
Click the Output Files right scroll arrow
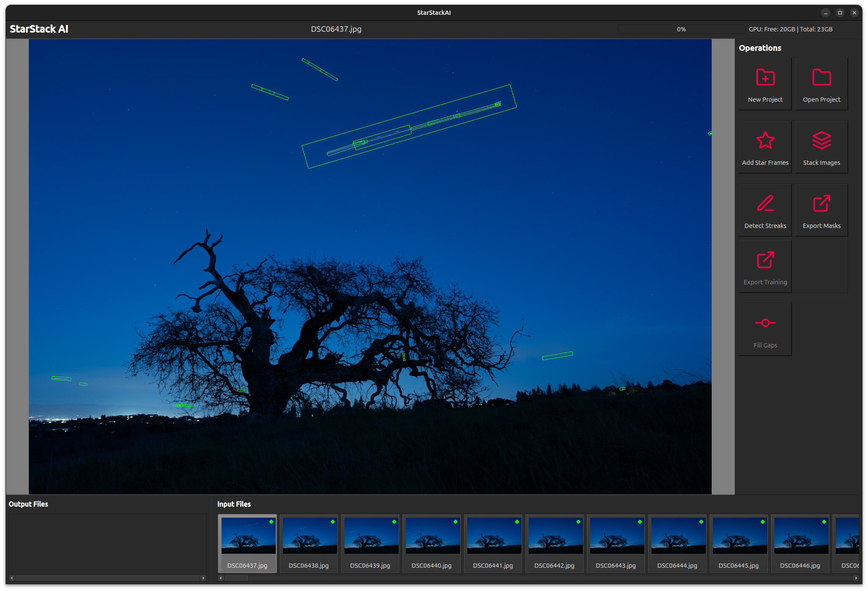pos(203,578)
